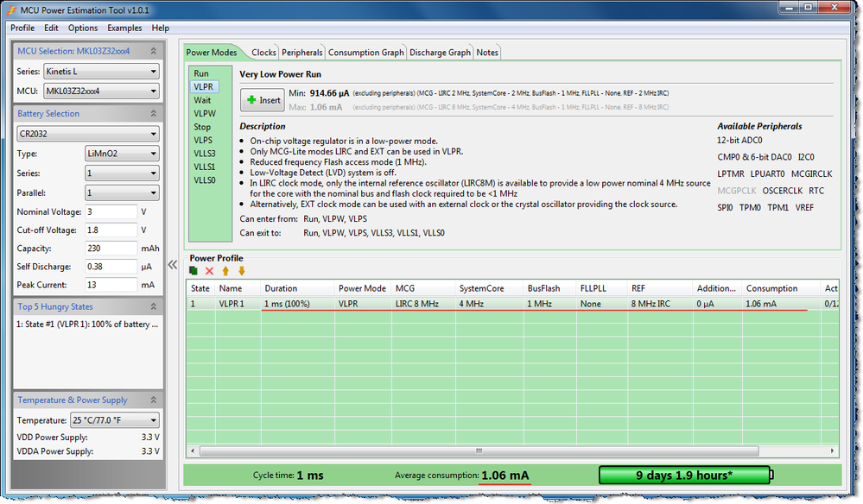Click the duplicate state icon in Power Profile
The height and width of the screenshot is (504, 863).
[x=194, y=271]
